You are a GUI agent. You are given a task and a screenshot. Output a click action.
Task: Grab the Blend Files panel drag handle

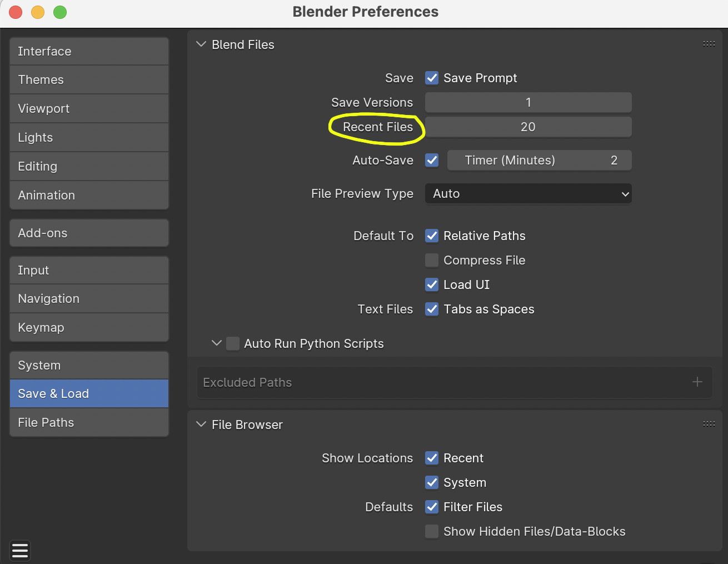coord(709,44)
